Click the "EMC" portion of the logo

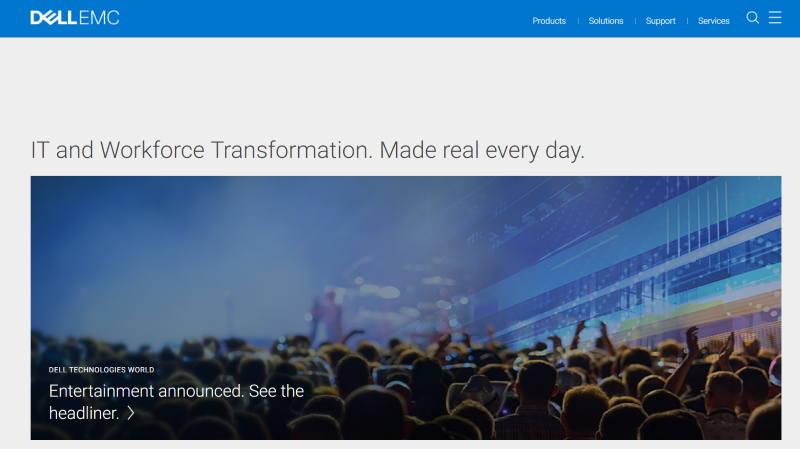coord(98,18)
